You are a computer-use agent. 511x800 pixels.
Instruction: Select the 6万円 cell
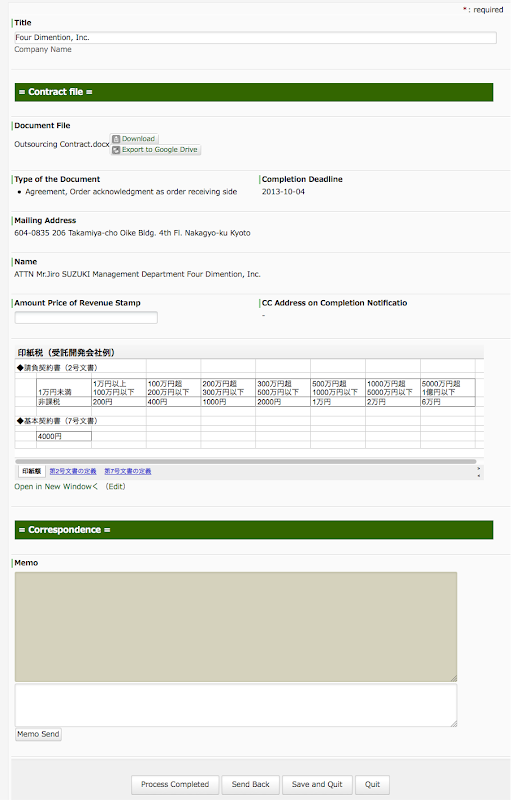[448, 402]
